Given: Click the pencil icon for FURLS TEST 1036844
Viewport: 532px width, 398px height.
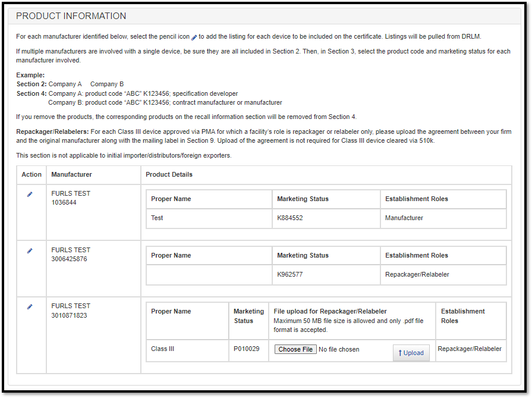Looking at the screenshot, I should pyautogui.click(x=30, y=195).
